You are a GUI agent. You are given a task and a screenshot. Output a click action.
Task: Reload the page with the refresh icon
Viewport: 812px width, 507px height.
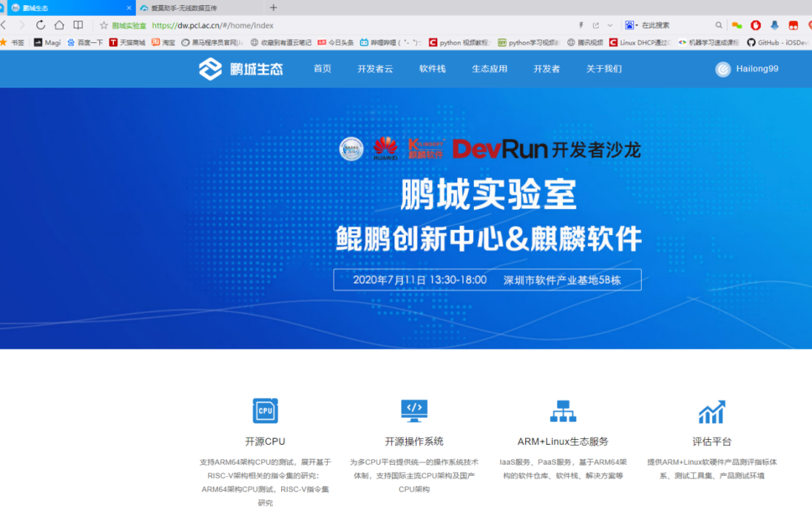click(x=40, y=25)
